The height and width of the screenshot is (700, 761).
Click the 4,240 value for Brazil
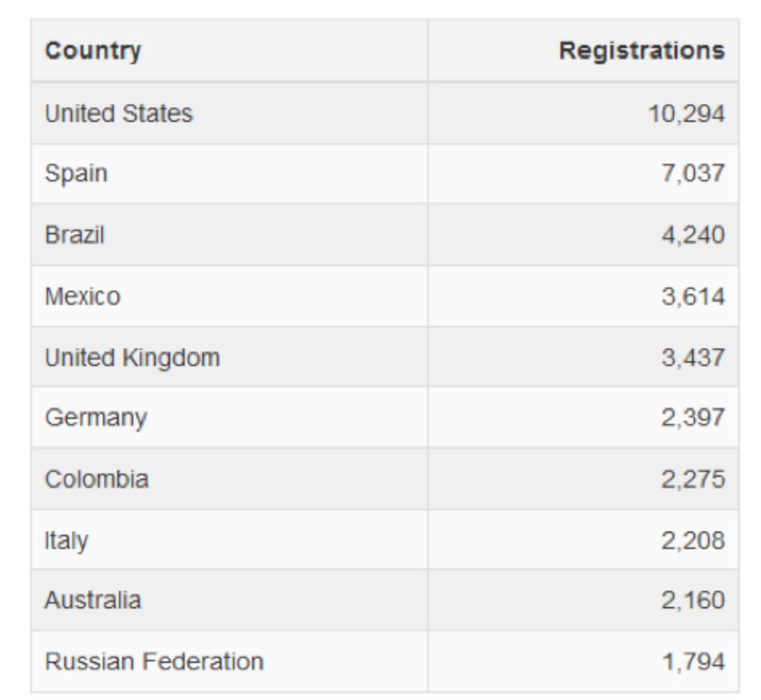click(693, 235)
